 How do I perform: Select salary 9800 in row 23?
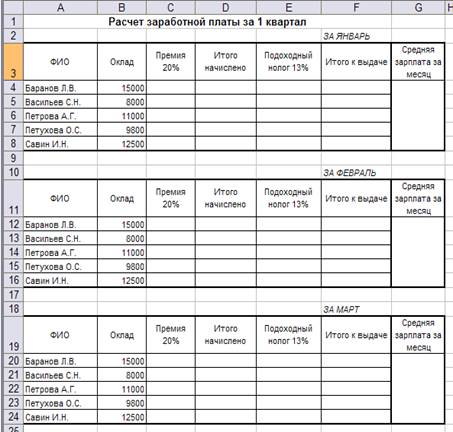122,403
